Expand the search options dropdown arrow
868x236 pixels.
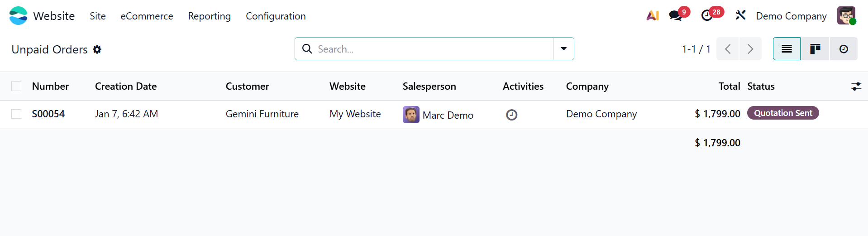[x=563, y=49]
